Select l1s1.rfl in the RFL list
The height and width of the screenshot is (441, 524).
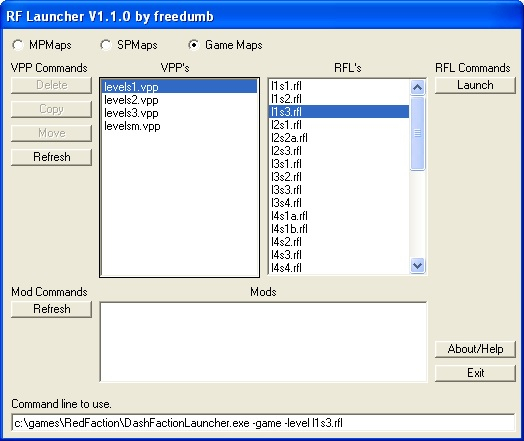(x=339, y=86)
